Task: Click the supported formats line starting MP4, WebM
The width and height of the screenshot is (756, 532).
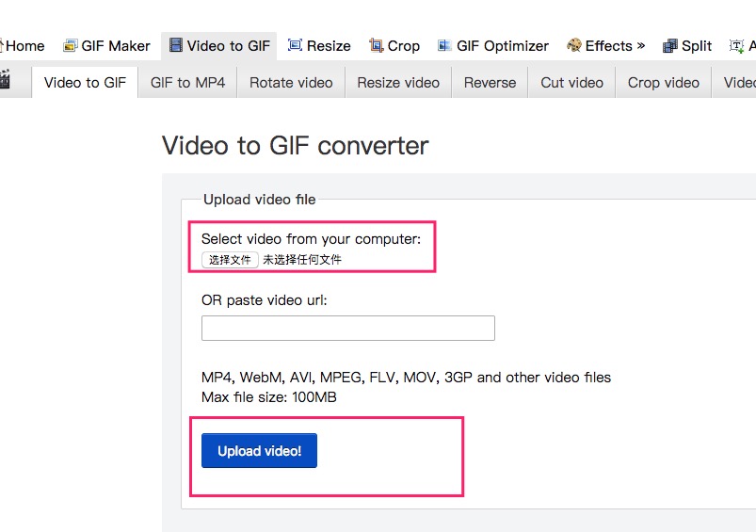Action: (x=406, y=378)
